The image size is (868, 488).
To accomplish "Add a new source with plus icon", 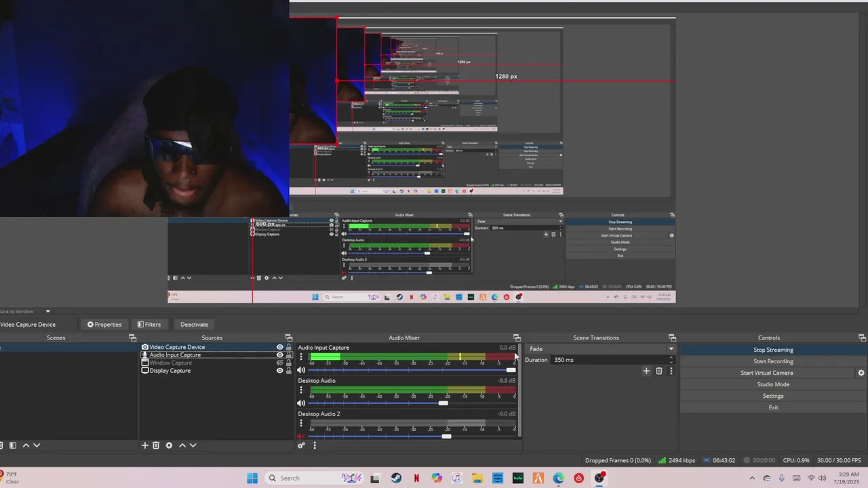I will (144, 445).
